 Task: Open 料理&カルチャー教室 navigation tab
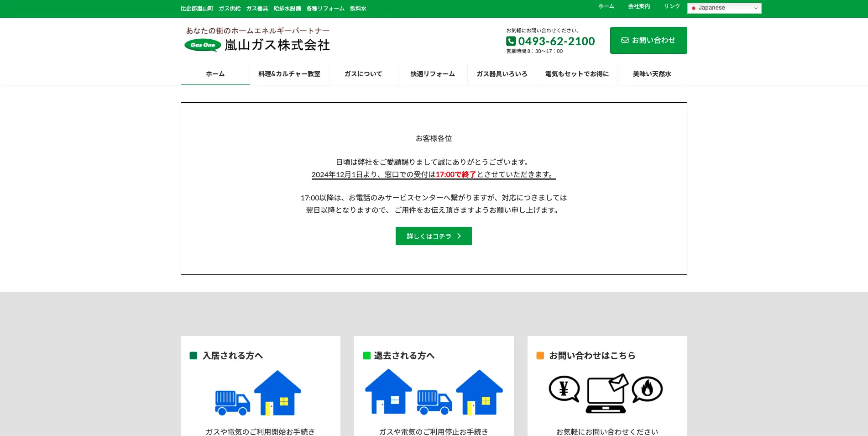[x=289, y=74]
